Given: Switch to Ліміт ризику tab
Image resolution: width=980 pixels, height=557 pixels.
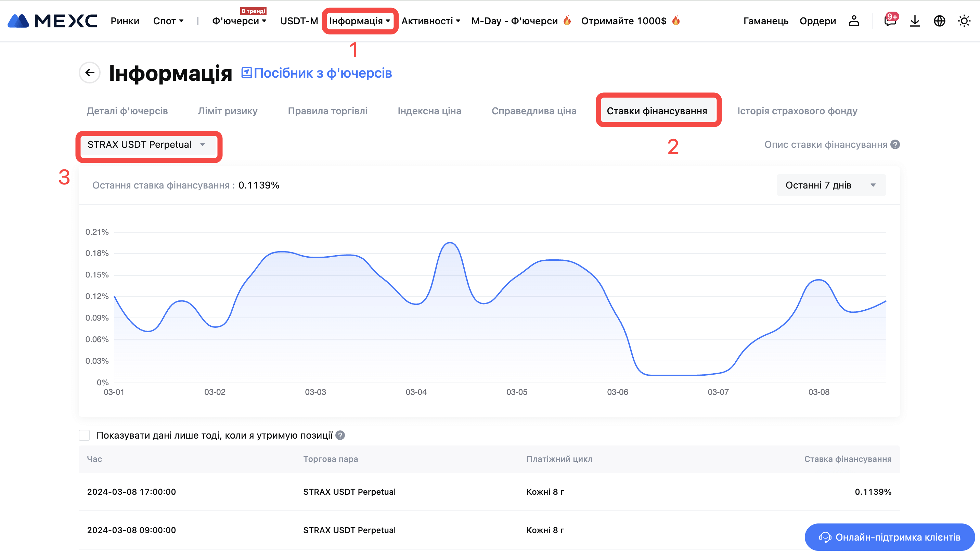Looking at the screenshot, I should [228, 111].
